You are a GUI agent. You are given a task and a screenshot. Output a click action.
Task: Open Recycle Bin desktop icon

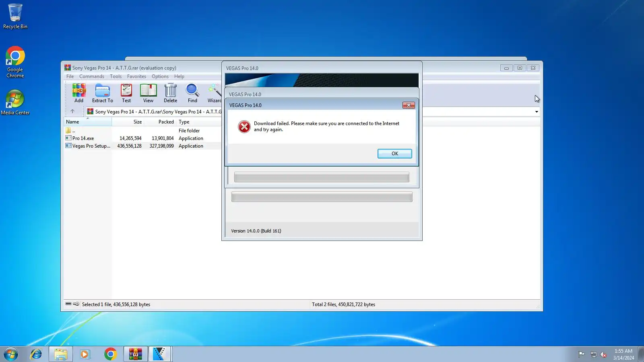[15, 16]
